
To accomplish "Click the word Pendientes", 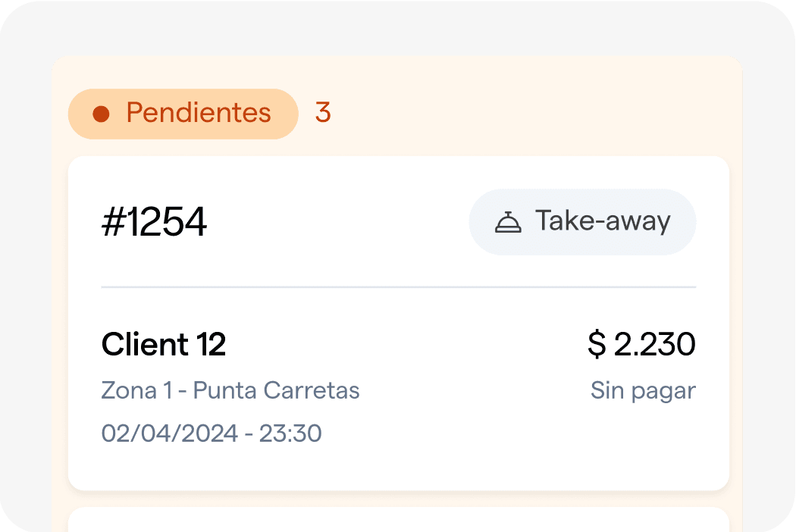I will (199, 113).
